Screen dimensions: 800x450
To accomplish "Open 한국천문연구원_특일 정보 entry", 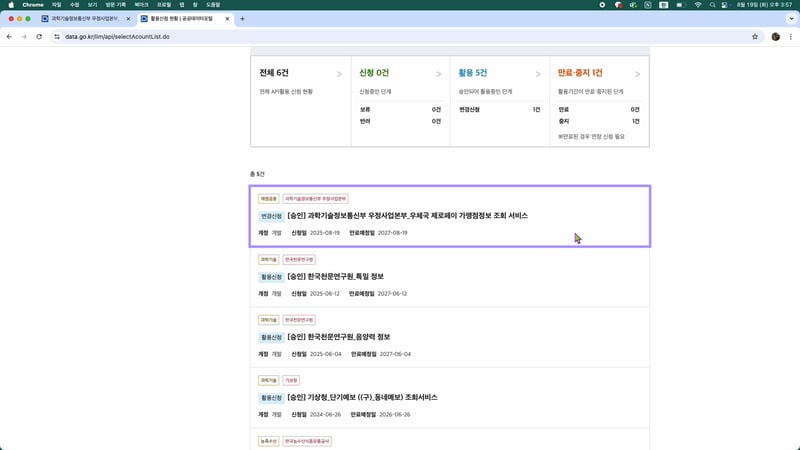I will tap(336, 277).
